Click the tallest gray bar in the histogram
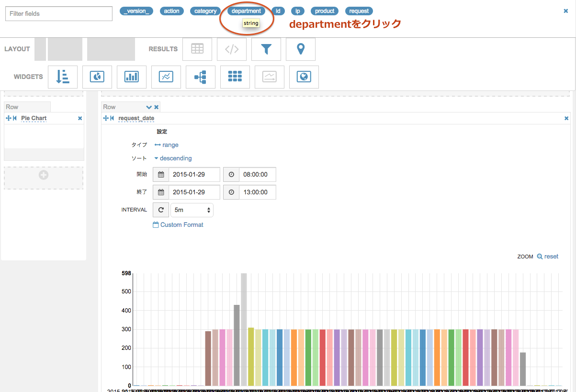 tap(244, 329)
